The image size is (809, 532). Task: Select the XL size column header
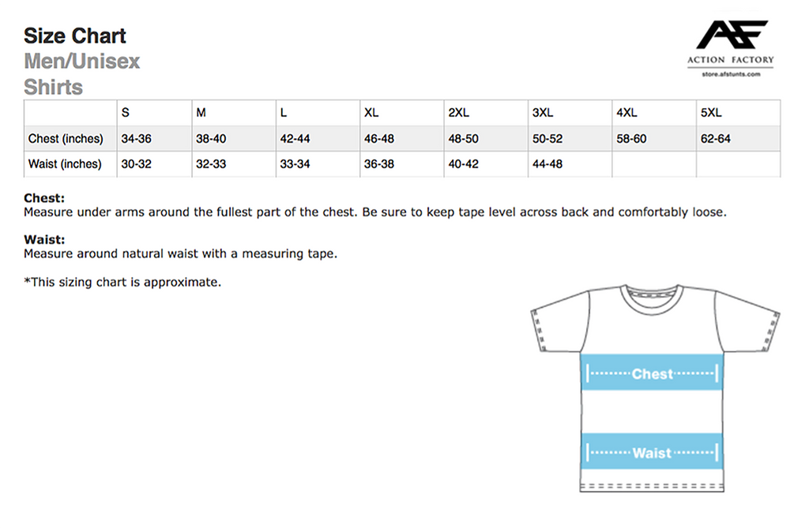pyautogui.click(x=371, y=113)
